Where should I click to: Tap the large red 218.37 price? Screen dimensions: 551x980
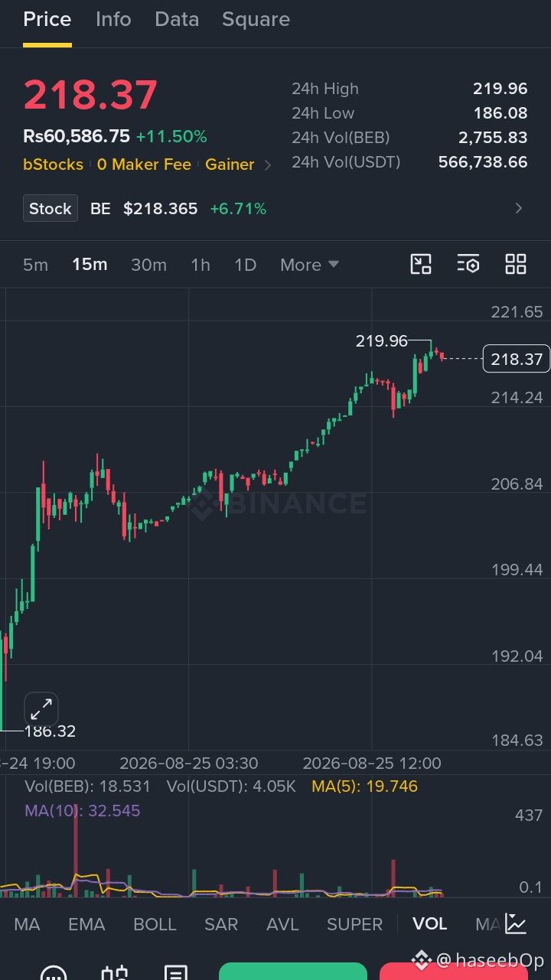pyautogui.click(x=90, y=95)
